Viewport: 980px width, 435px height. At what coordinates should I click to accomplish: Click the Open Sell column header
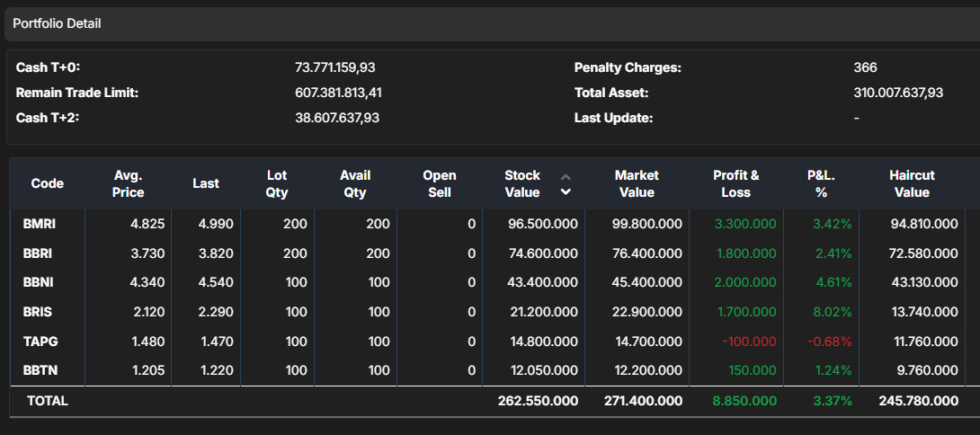pos(440,183)
